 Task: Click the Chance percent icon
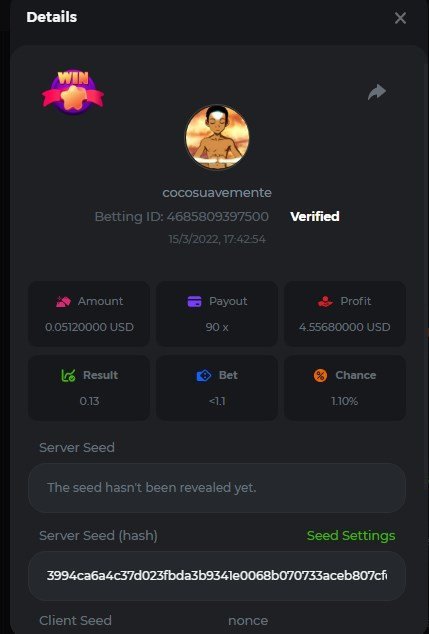[320, 375]
